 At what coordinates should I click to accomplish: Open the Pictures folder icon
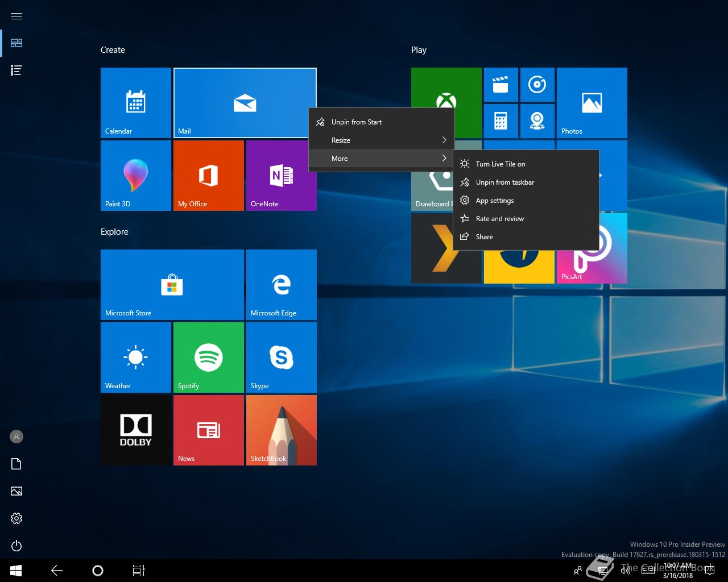16,491
